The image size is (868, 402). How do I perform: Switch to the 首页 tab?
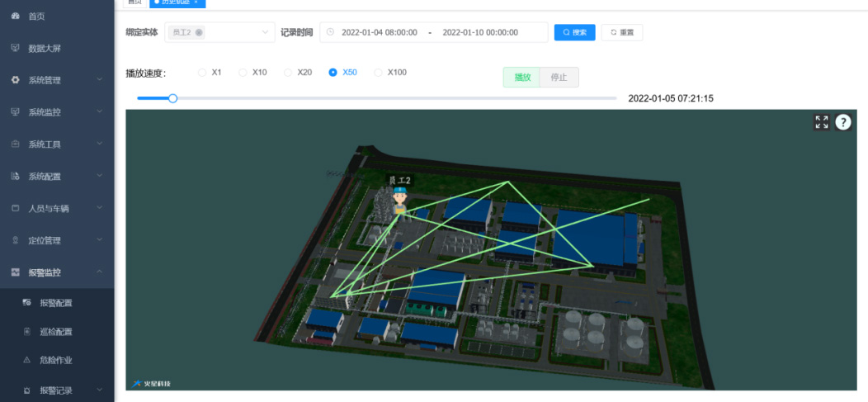[133, 2]
